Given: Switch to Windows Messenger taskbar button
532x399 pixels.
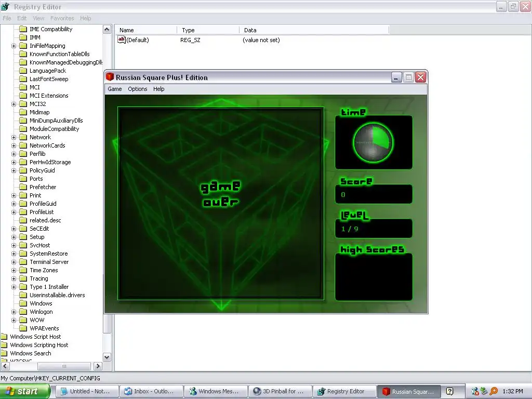Looking at the screenshot, I should [x=216, y=391].
